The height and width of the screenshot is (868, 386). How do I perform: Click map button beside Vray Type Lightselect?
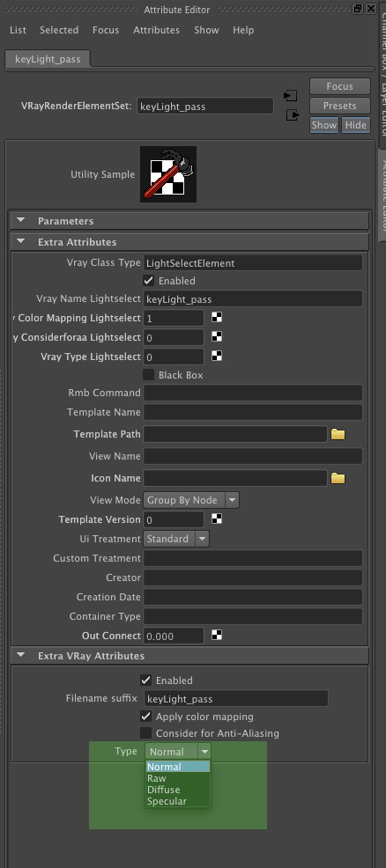tap(217, 356)
